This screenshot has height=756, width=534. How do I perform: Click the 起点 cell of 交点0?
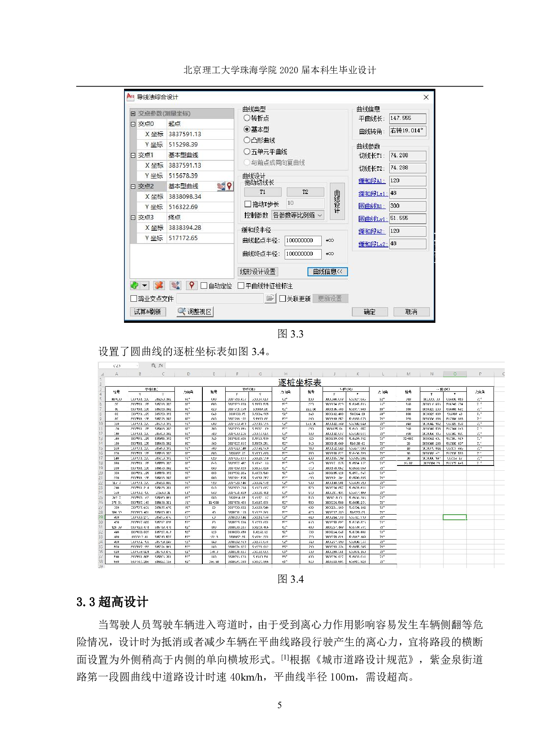pyautogui.click(x=200, y=124)
